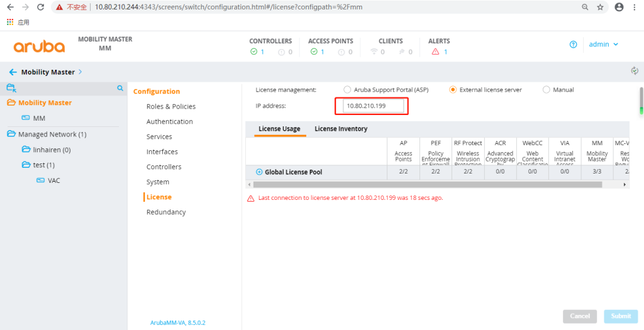Open the help question mark icon

pos(574,45)
